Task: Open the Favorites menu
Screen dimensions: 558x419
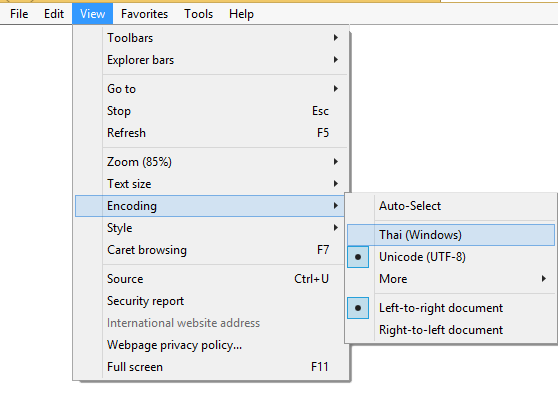Action: 144,14
